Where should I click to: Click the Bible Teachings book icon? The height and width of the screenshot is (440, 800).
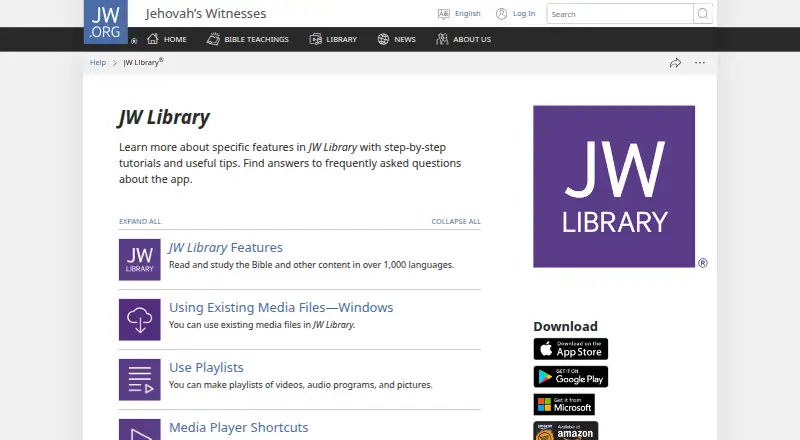213,39
